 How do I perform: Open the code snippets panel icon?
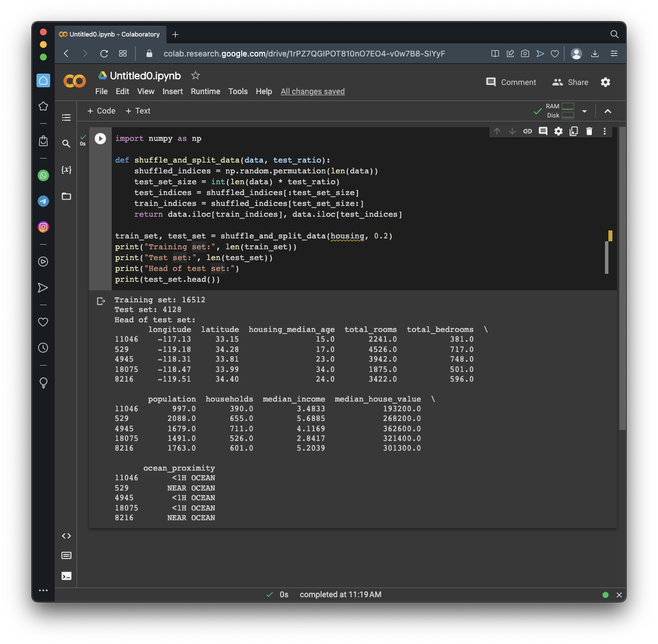coord(67,536)
